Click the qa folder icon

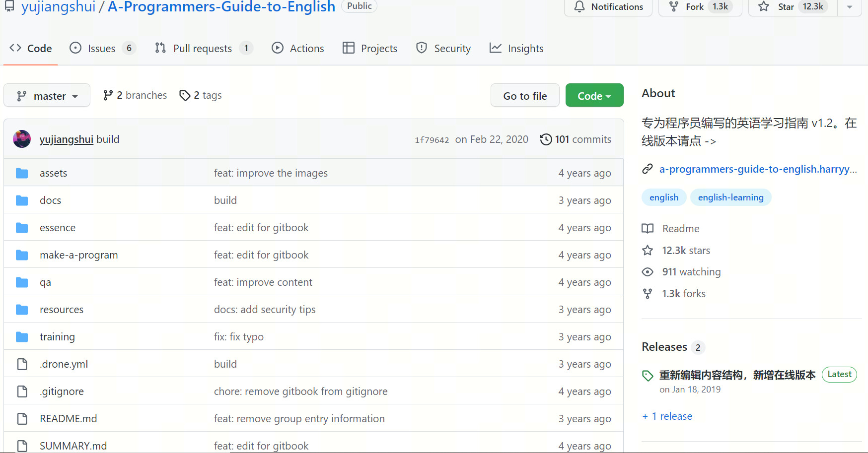22,282
